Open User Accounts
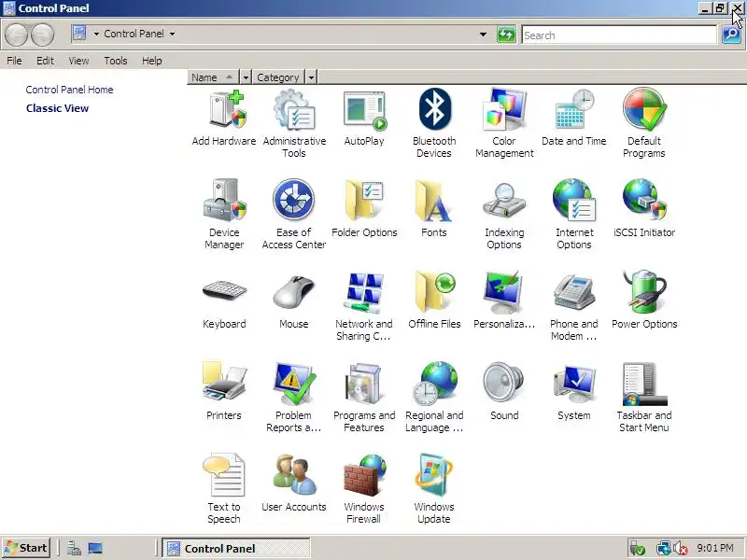The width and height of the screenshot is (747, 560). tap(294, 483)
